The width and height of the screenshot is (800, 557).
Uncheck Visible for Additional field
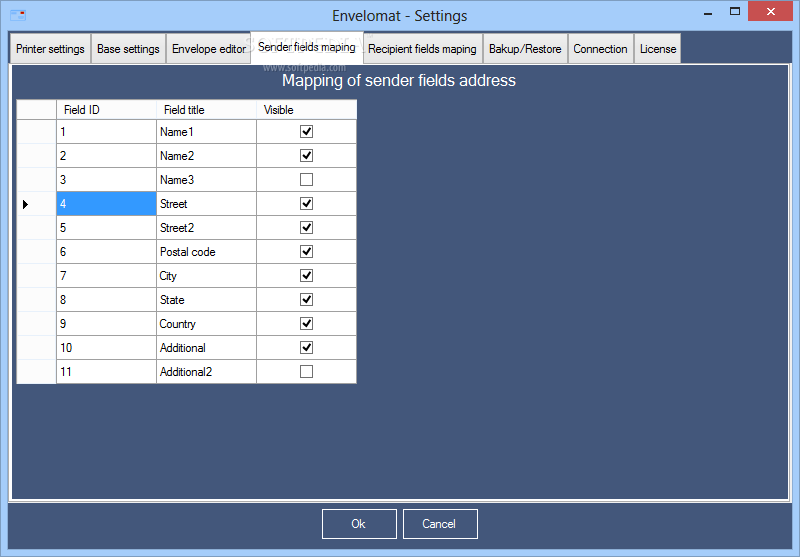[306, 347]
